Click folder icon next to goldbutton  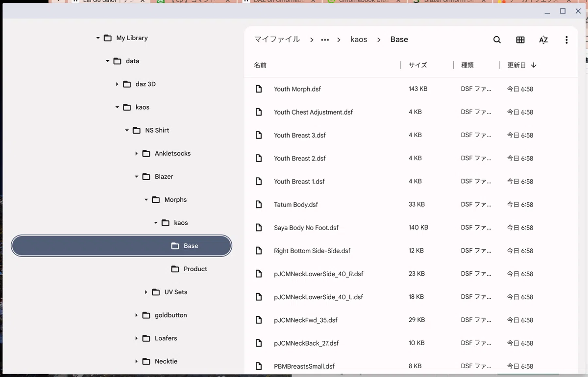tap(146, 315)
